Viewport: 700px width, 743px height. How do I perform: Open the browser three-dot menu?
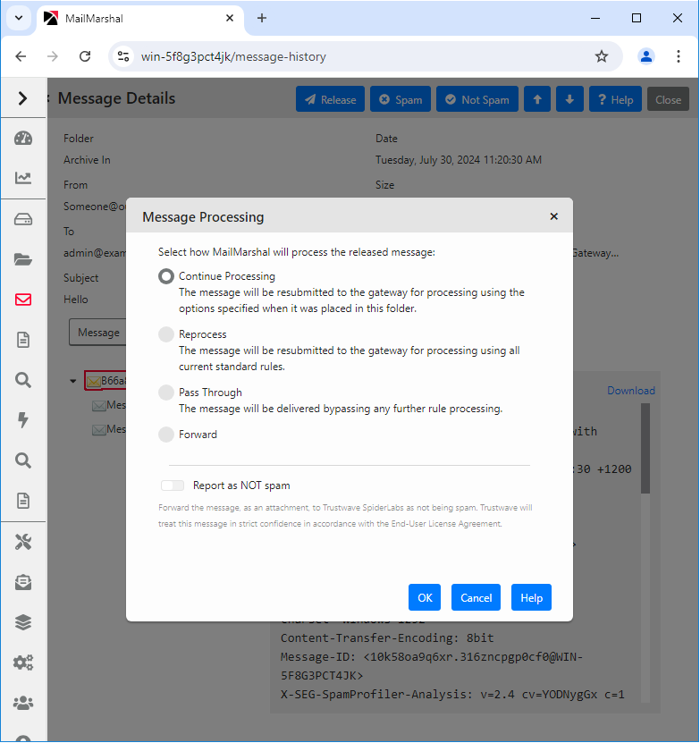tap(679, 56)
